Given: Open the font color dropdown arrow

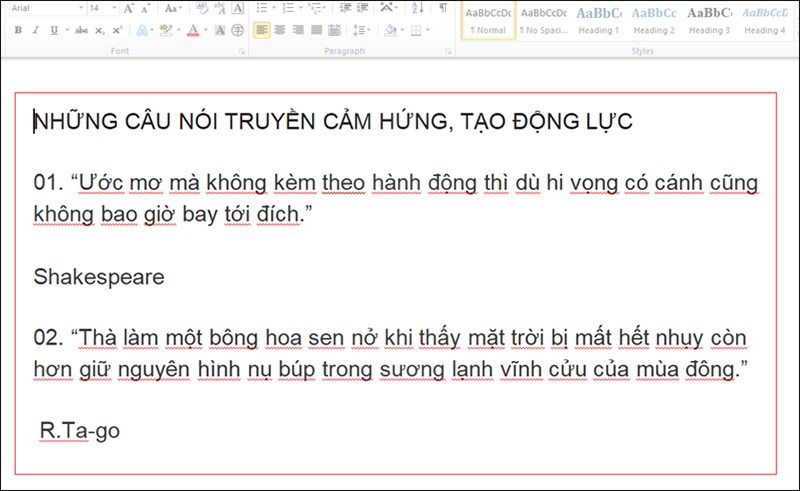Looking at the screenshot, I should [206, 30].
